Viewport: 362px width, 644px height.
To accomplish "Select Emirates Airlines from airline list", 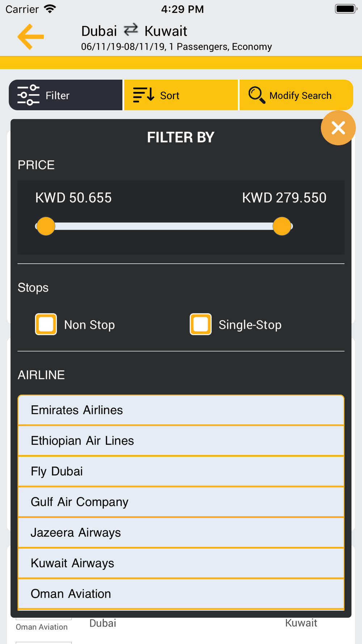I will tap(181, 410).
